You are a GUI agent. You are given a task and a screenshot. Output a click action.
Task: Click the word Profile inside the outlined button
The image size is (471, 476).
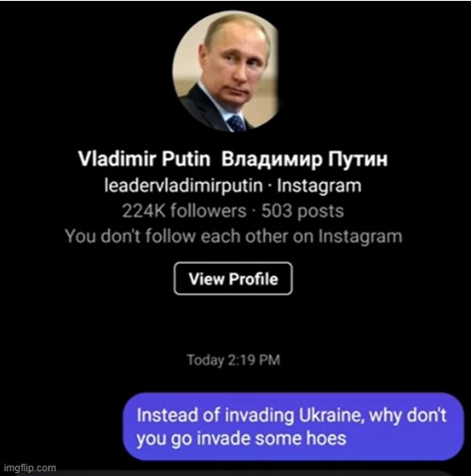(253, 279)
